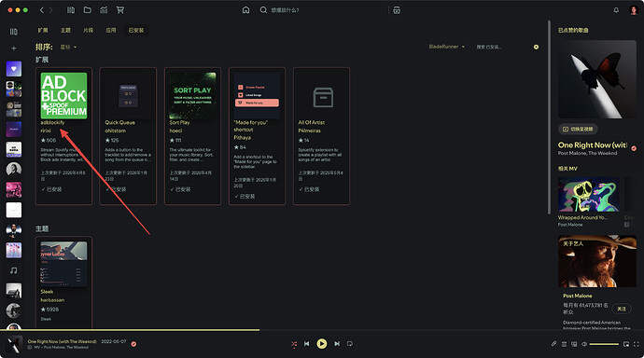Mute with the volume speaker icon
Viewport: 644px width, 358px height.
click(x=584, y=344)
